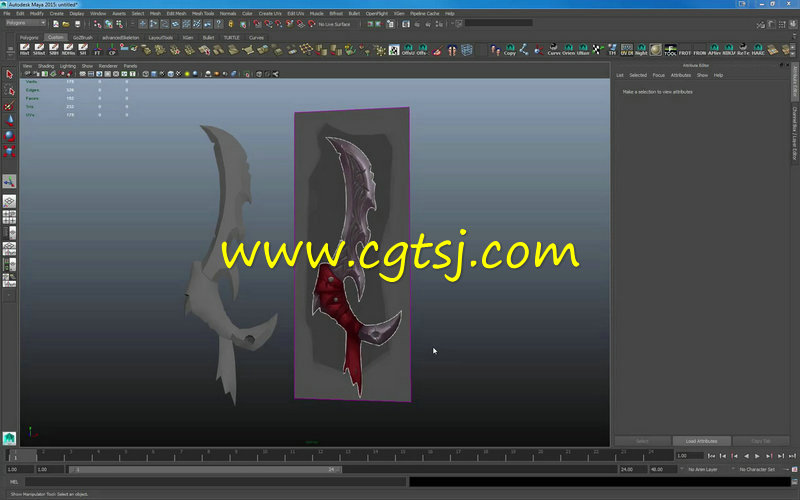
Task: Click the Channel Box / Layer Editor side tab
Action: click(x=794, y=133)
